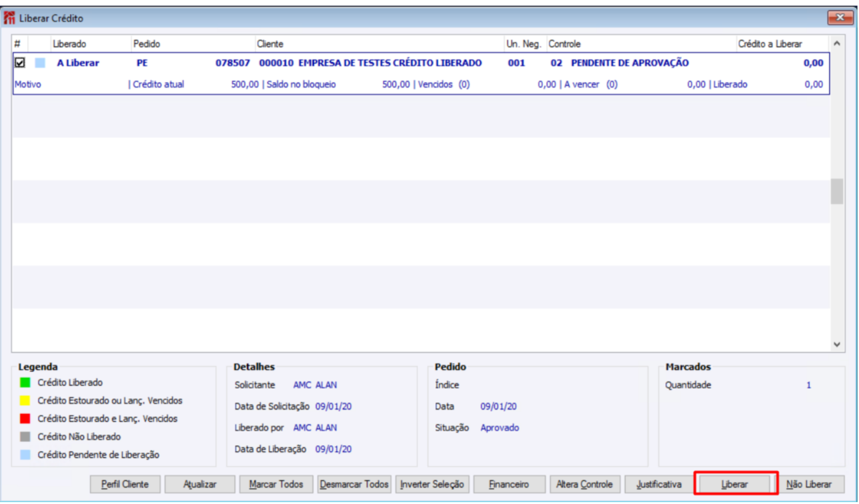Uncheck the checkbox on order 078507 row
Image resolution: width=859 pixels, height=504 pixels.
tap(20, 63)
